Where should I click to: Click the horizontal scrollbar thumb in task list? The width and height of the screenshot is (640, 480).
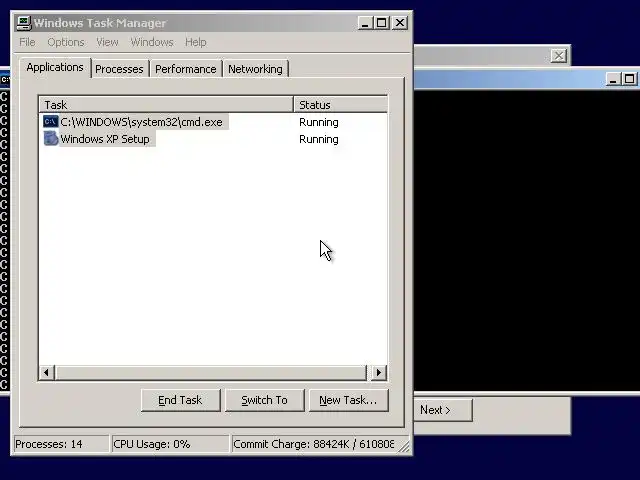tap(211, 372)
